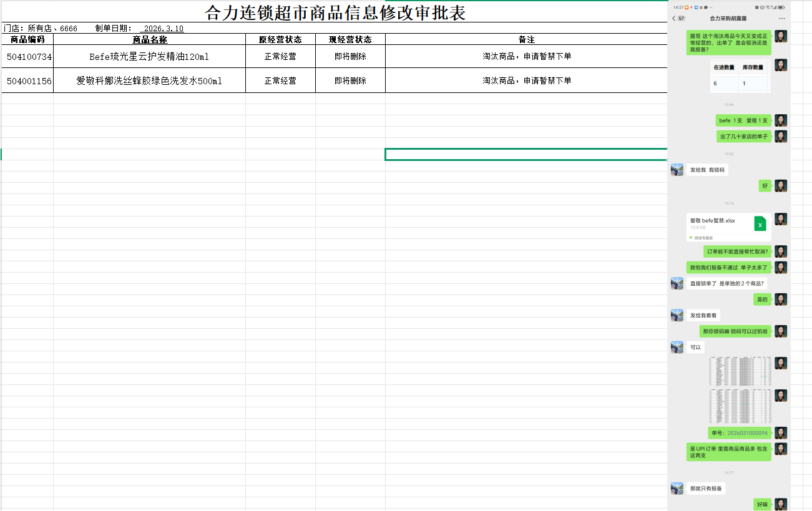
Task: Open order number link 2026031000094
Action: coord(747,433)
